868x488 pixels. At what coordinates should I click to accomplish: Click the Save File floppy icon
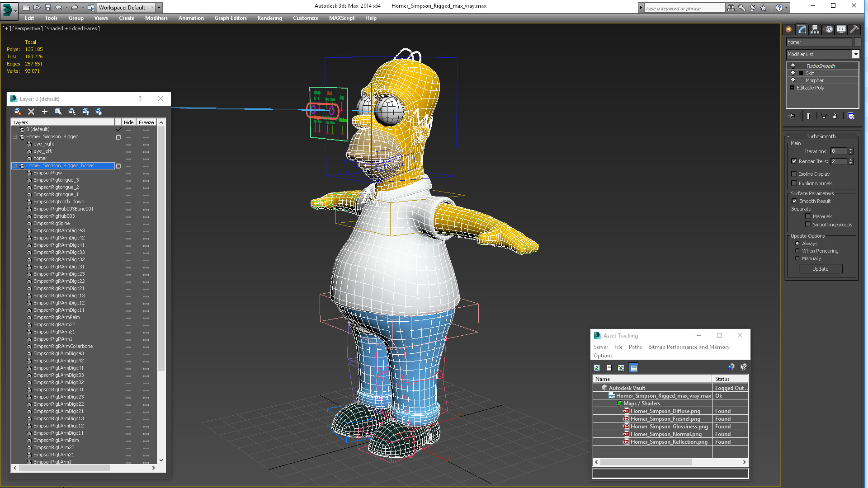tap(47, 7)
